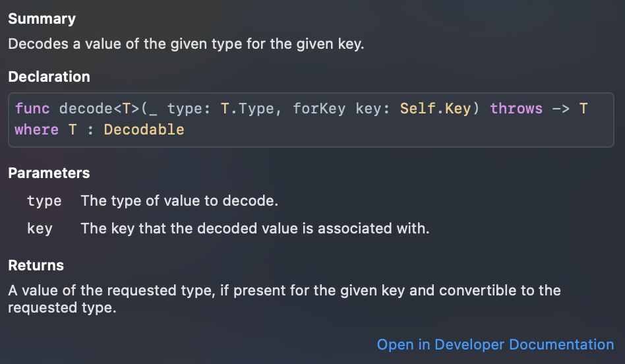625x364 pixels.
Task: Click the where keyword in the declaration
Action: pos(36,130)
